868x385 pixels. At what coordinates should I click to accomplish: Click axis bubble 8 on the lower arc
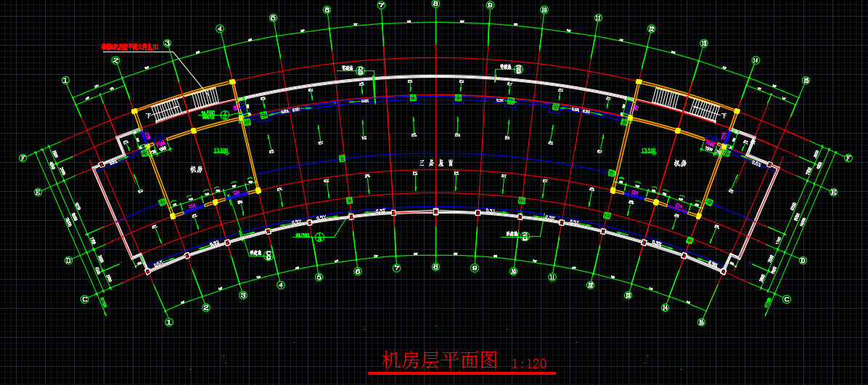click(435, 267)
